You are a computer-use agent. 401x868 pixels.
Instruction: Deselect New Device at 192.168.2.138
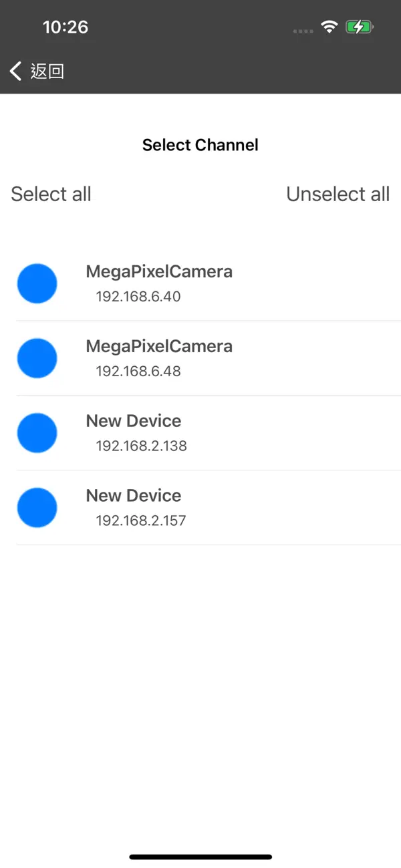37,432
